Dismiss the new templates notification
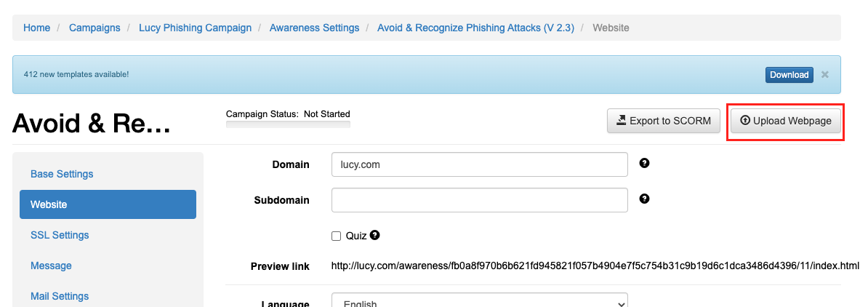This screenshot has height=307, width=868. (825, 74)
